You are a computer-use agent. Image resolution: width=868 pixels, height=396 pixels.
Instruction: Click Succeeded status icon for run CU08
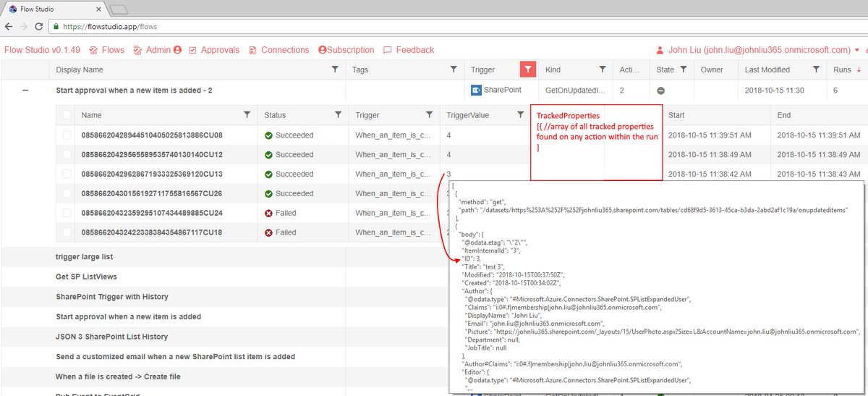click(268, 135)
